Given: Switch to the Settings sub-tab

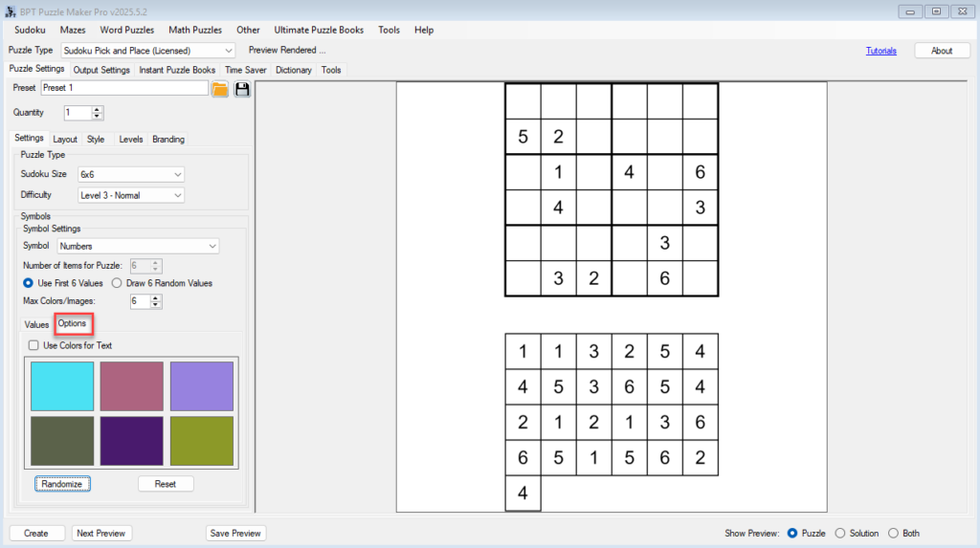Looking at the screenshot, I should 29,138.
